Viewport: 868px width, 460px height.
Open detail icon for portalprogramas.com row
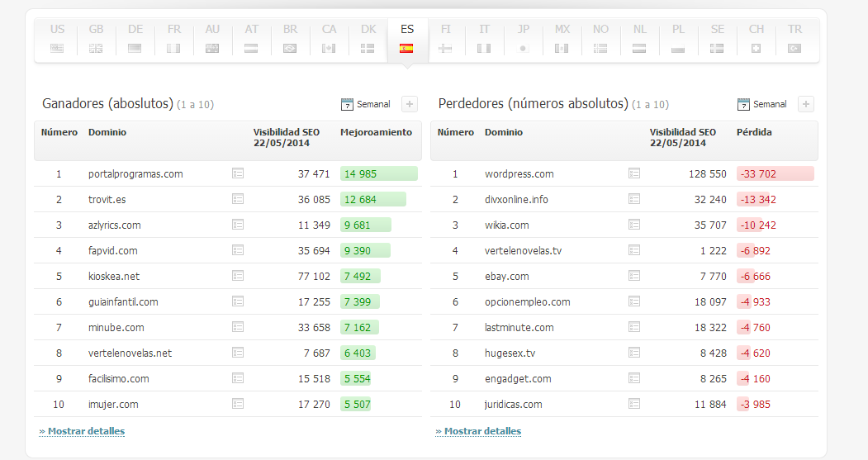click(x=238, y=173)
